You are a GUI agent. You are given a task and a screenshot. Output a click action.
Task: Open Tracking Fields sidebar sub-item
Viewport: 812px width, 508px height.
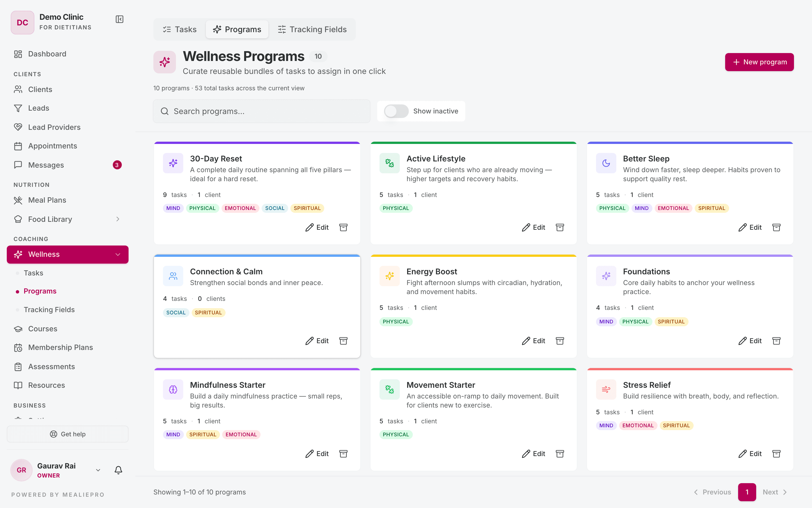click(x=49, y=309)
